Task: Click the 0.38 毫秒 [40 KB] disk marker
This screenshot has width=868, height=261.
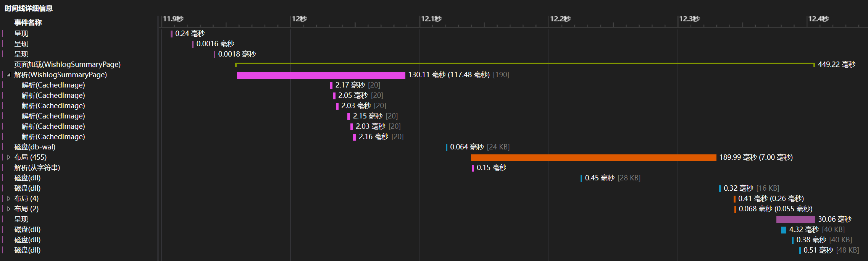Action: tap(793, 240)
